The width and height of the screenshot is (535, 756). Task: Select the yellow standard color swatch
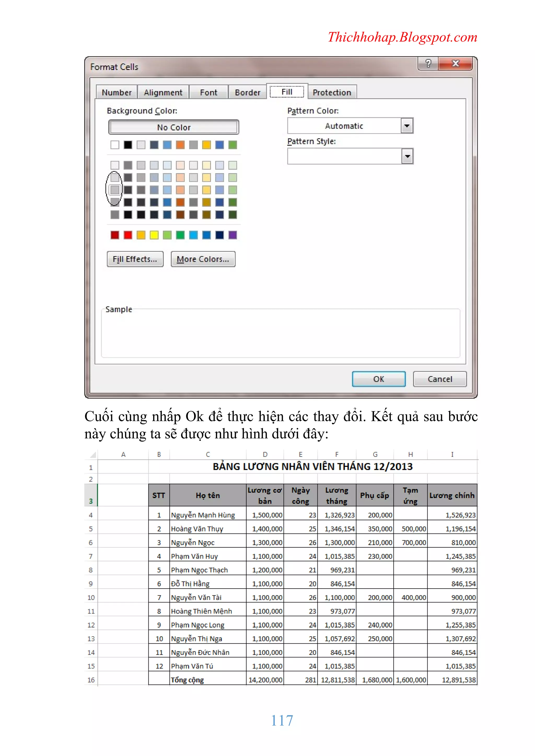click(x=154, y=235)
